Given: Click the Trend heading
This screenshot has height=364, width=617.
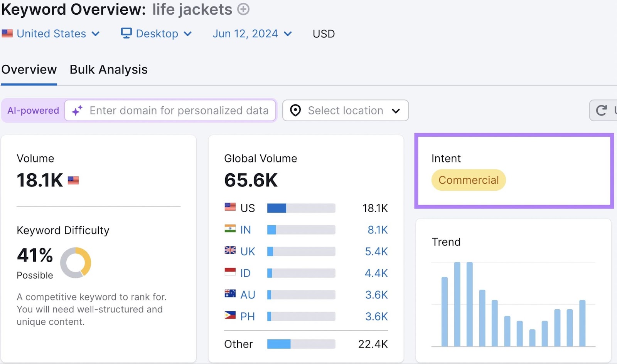Looking at the screenshot, I should (446, 242).
